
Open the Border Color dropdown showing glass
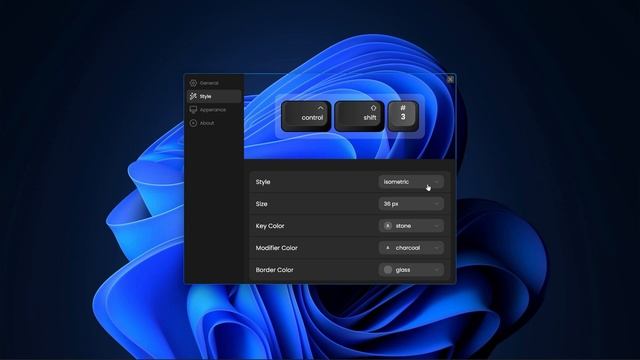click(x=411, y=270)
